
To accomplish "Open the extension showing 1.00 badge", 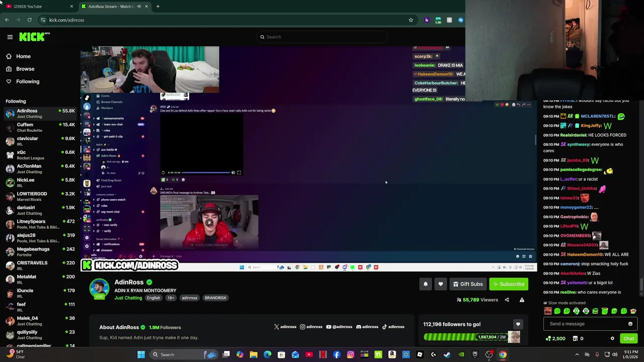I will point(438,20).
